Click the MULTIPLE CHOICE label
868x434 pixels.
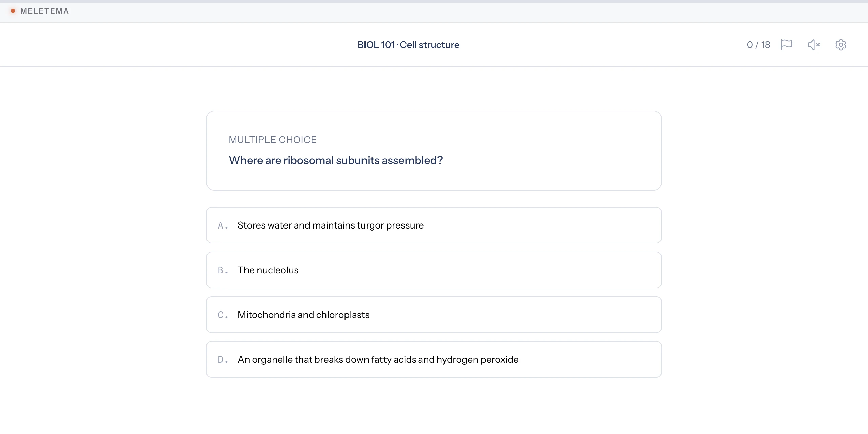[272, 140]
